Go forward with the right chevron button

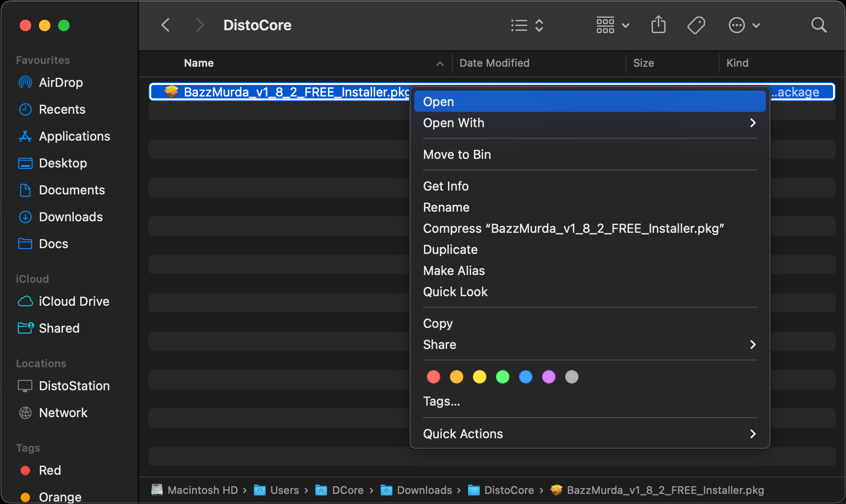[x=200, y=25]
